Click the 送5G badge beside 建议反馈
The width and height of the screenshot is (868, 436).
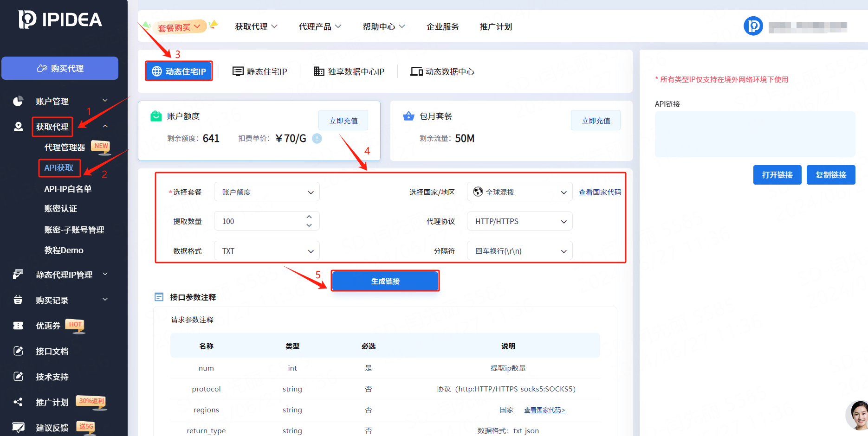click(86, 427)
